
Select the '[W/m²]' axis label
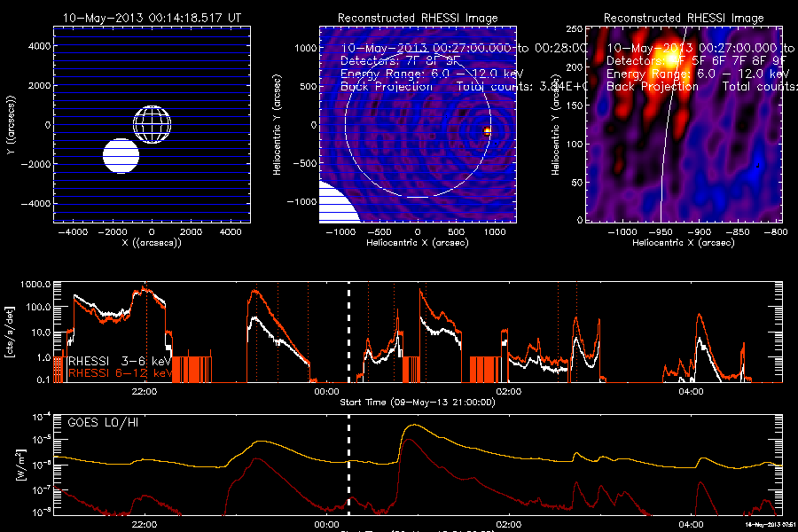[x=20, y=465]
